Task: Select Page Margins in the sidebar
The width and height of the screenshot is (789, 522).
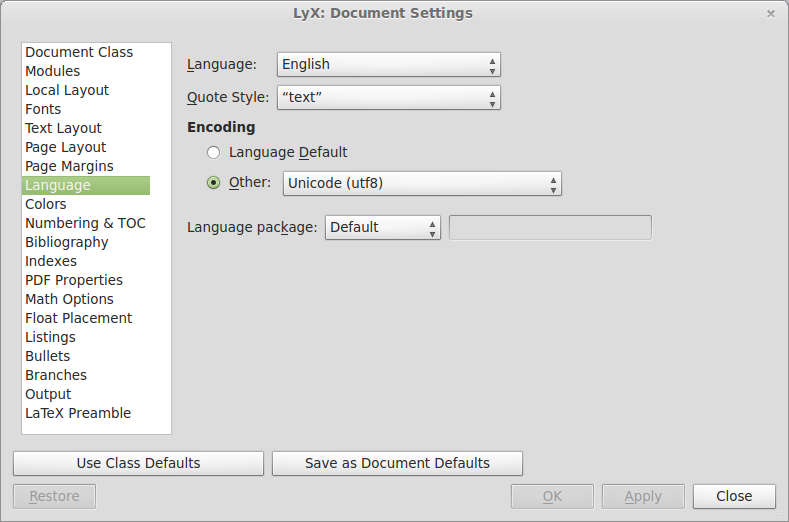Action: coord(69,166)
